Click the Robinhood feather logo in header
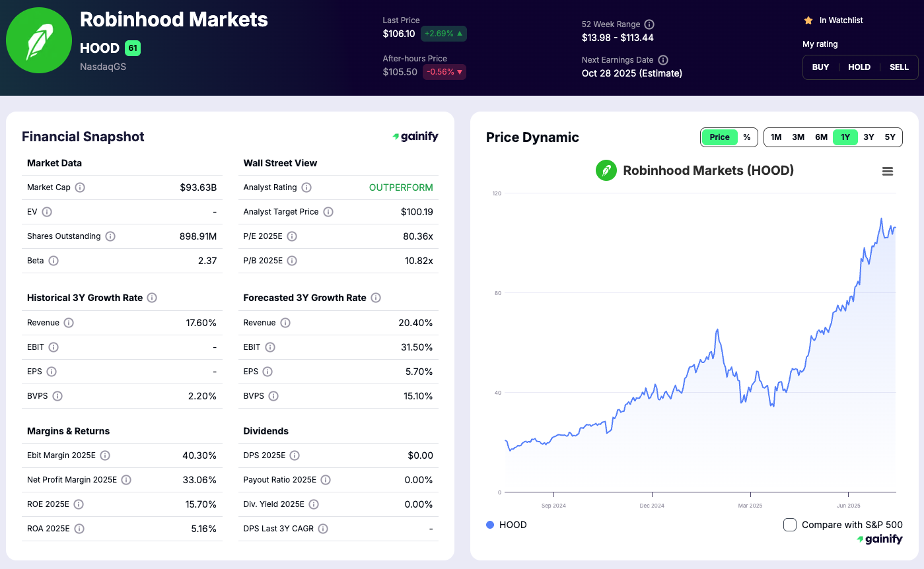 coord(39,40)
